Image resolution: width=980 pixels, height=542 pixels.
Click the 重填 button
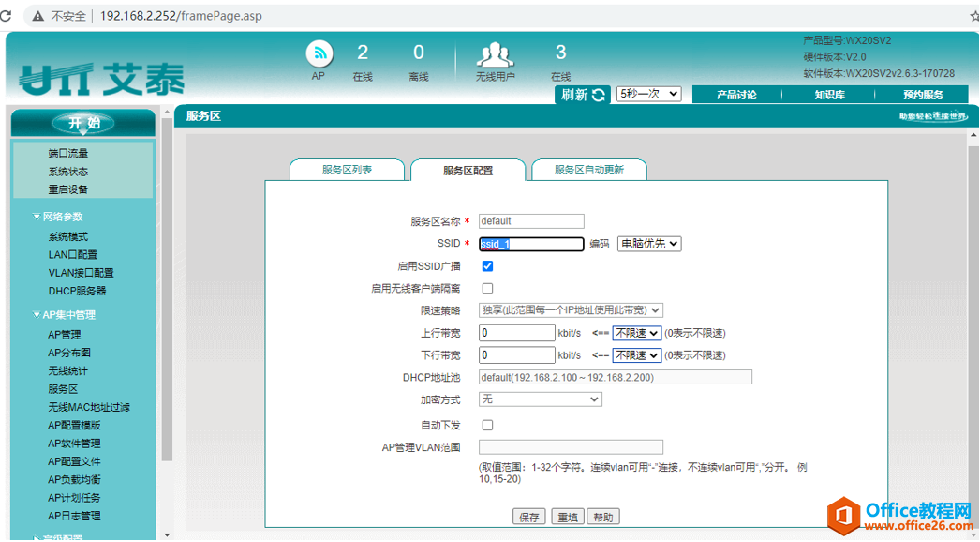pos(568,517)
